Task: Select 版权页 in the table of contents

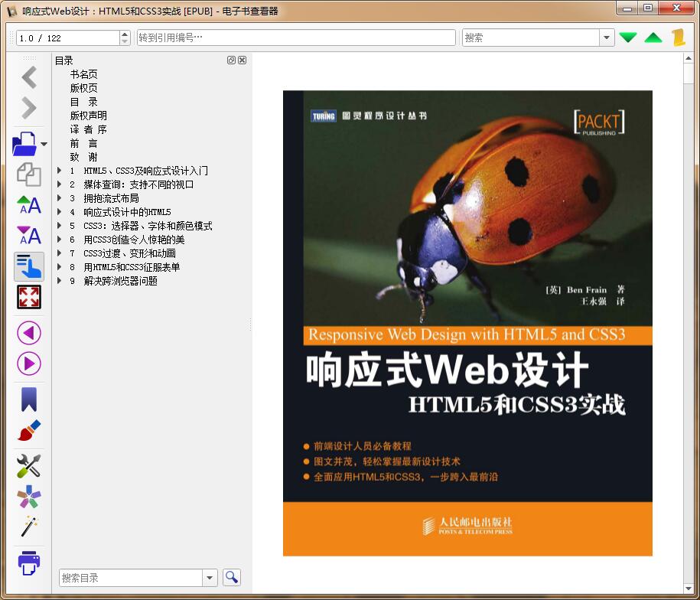Action: click(83, 88)
